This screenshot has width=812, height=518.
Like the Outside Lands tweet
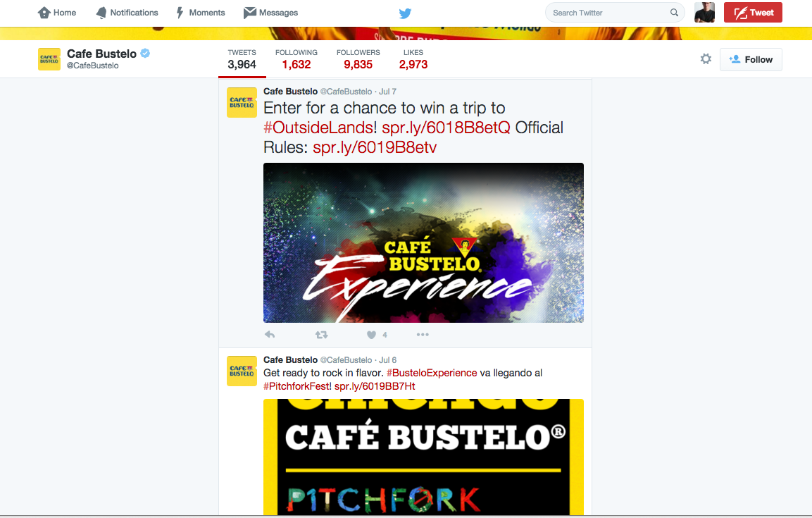[372, 335]
